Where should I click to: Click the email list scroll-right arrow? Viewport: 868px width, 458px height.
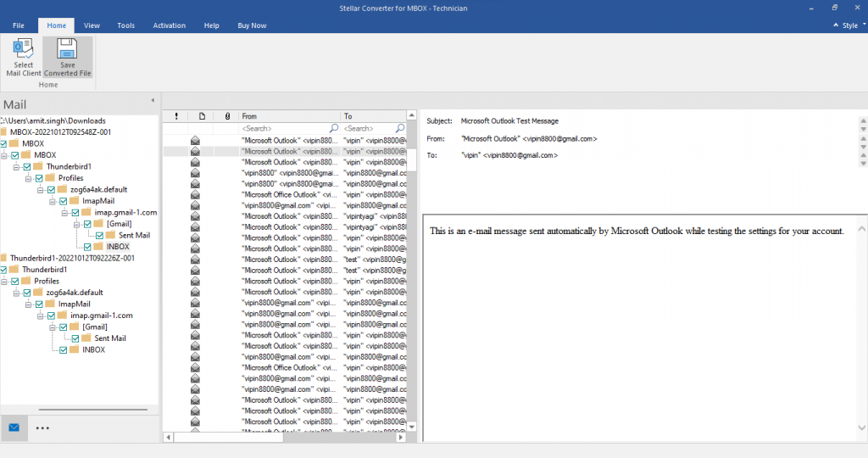(401, 438)
